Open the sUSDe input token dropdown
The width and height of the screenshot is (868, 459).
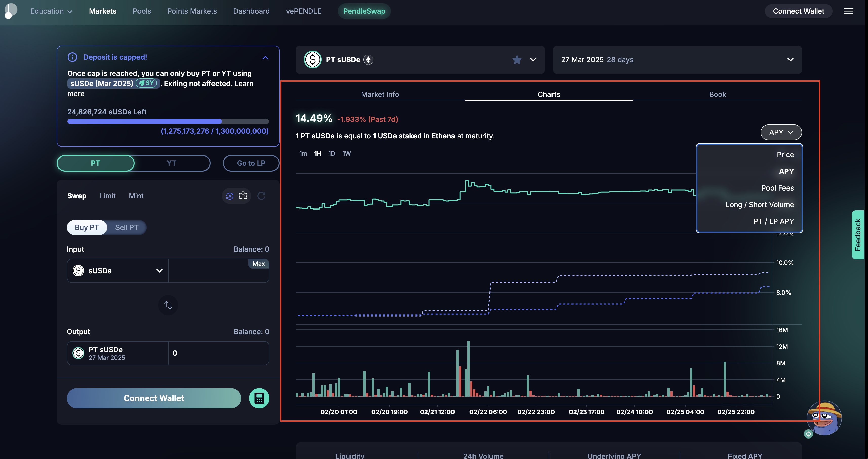(x=117, y=270)
